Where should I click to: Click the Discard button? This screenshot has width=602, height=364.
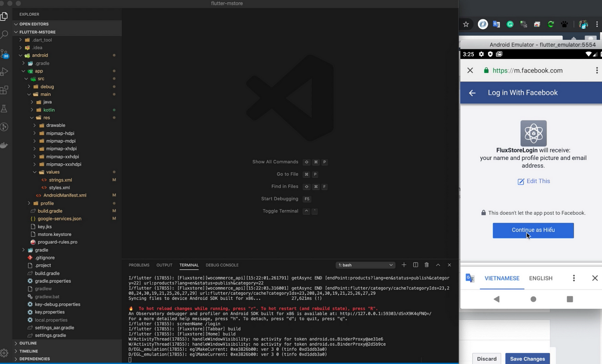tap(487, 359)
